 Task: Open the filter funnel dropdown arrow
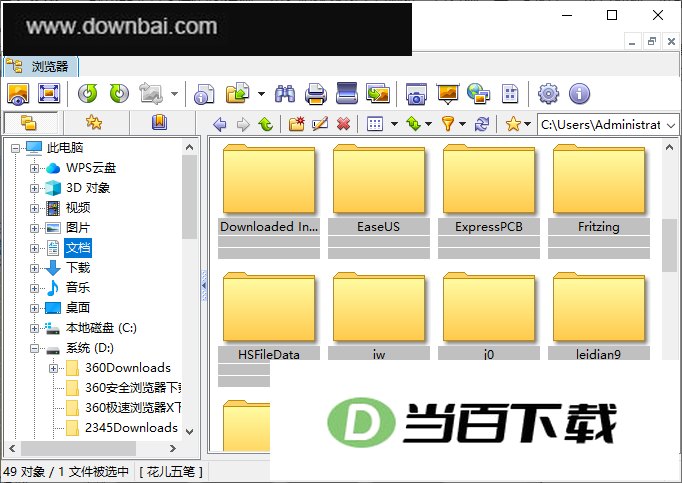coord(462,124)
